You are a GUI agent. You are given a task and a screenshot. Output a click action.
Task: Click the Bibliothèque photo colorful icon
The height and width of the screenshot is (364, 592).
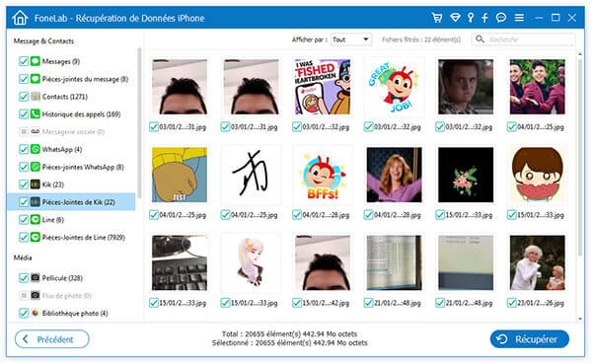point(36,313)
